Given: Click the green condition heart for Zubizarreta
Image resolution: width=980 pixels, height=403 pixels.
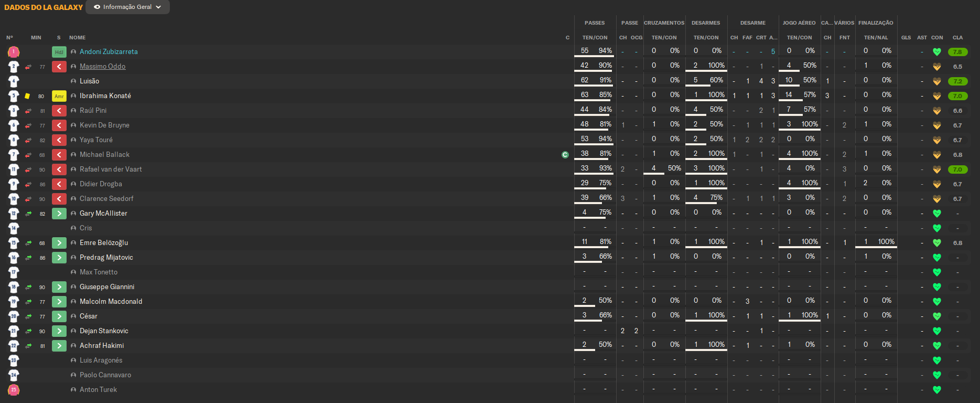Looking at the screenshot, I should coord(936,52).
